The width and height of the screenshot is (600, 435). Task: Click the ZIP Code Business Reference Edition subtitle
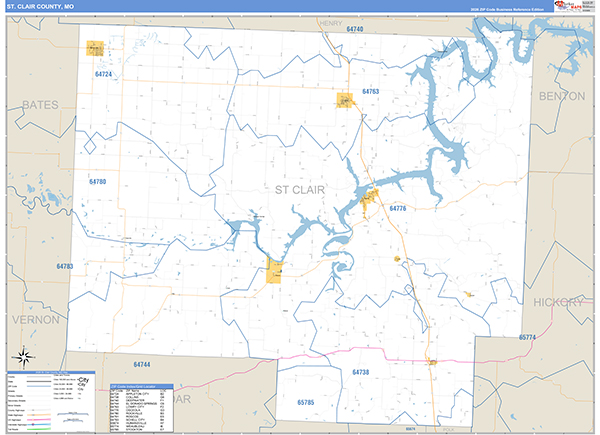[507, 9]
